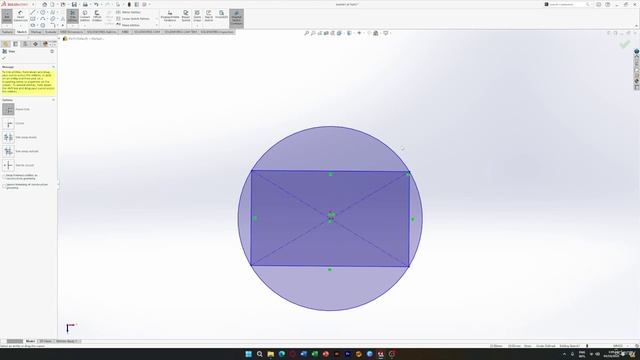Image resolution: width=640 pixels, height=360 pixels.
Task: Click the Repair Sketch tool
Action: pos(186,16)
